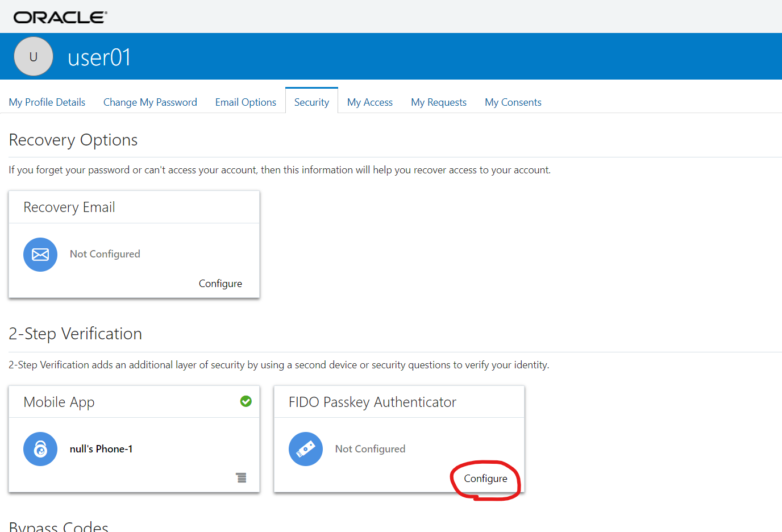Screen dimensions: 782x532
Task: Click the user01 name in header
Action: tap(99, 57)
